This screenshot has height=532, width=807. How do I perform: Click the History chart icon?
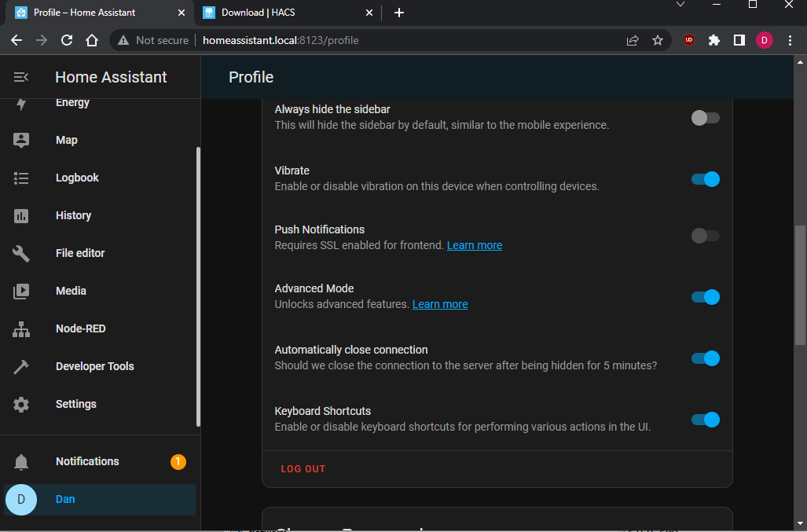(x=21, y=215)
